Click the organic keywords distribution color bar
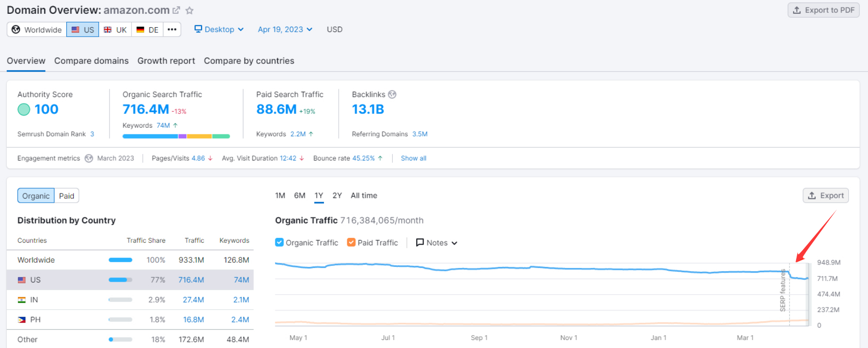Viewport: 868px width, 348px height. (x=176, y=136)
